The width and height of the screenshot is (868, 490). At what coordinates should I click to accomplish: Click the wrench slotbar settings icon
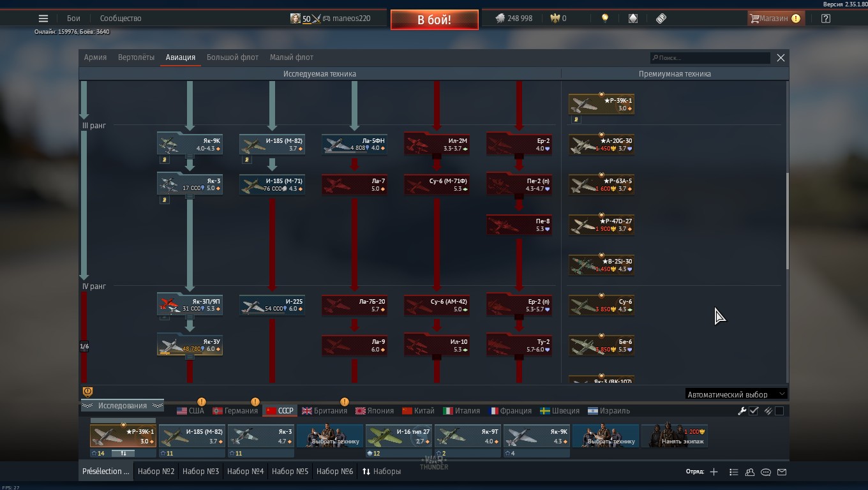coord(742,411)
